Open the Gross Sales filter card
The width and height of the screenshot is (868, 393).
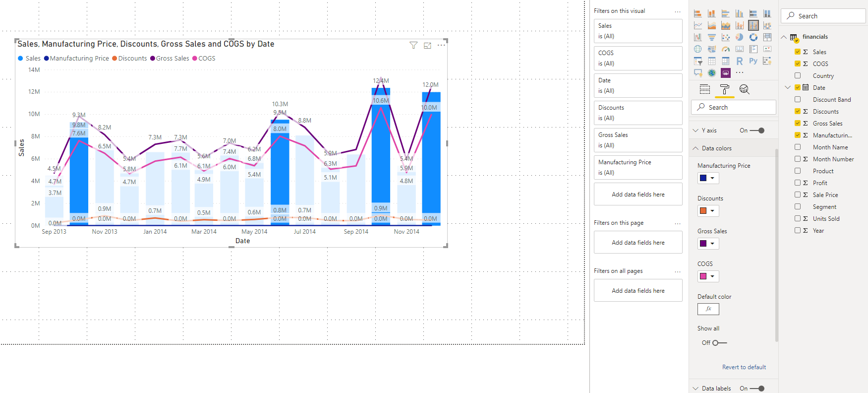point(638,140)
